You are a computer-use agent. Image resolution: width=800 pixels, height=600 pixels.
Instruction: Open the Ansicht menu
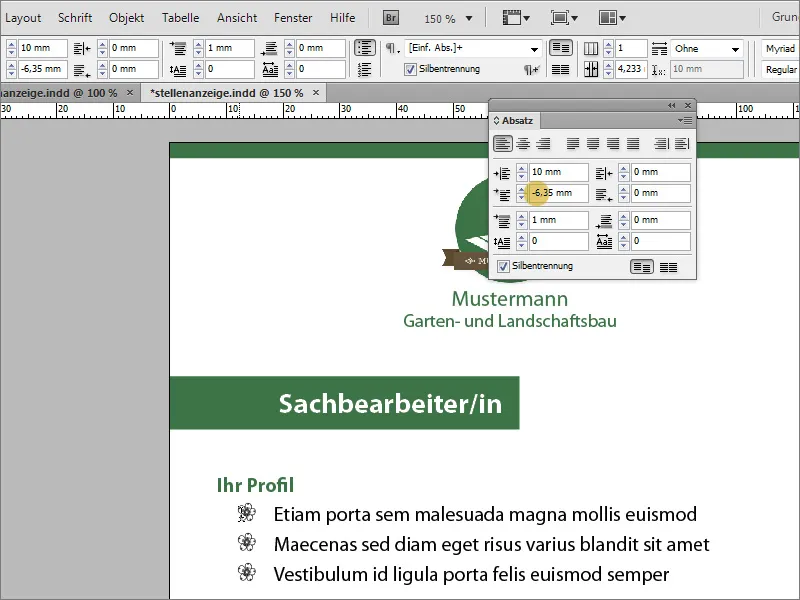[237, 17]
